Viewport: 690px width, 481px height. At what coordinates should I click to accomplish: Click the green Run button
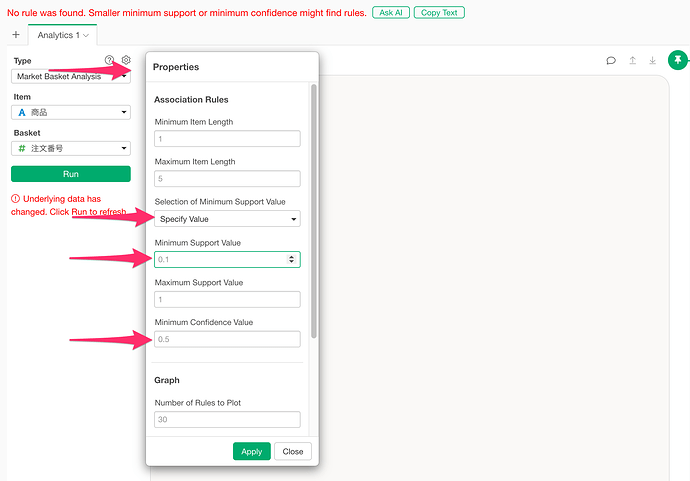coord(71,174)
